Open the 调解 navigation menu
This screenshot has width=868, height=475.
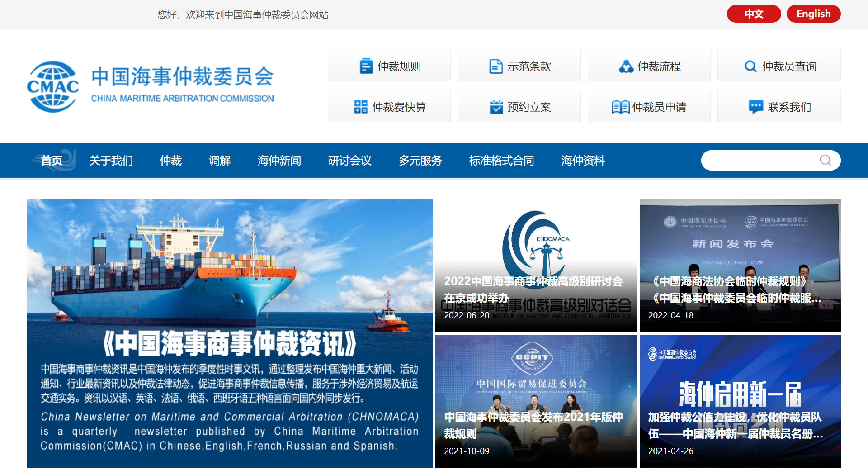click(220, 161)
